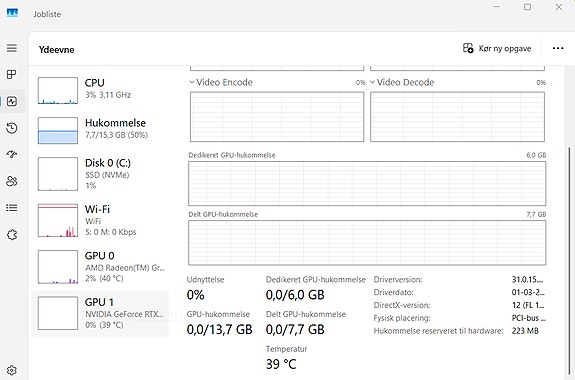The image size is (575, 380).
Task: Minimize the Jobliste window
Action: 497,7
